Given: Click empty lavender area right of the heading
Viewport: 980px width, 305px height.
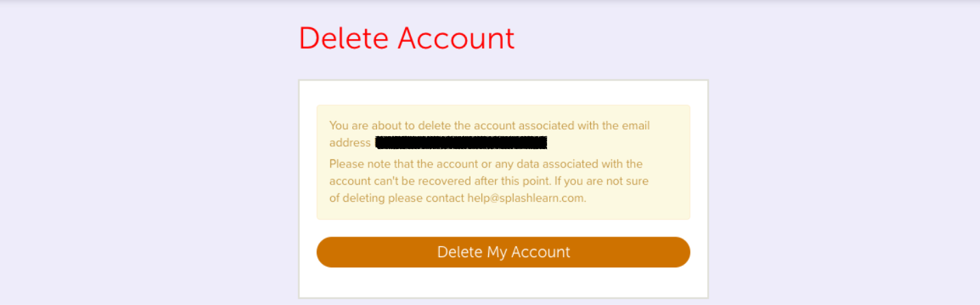Looking at the screenshot, I should [x=718, y=39].
